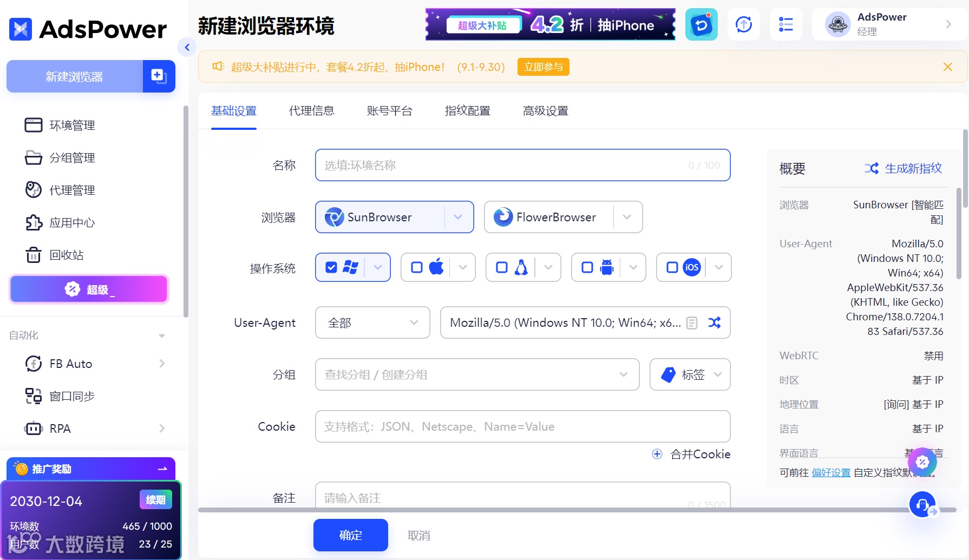Click 生成新指纹 in the summary panel

pyautogui.click(x=903, y=168)
